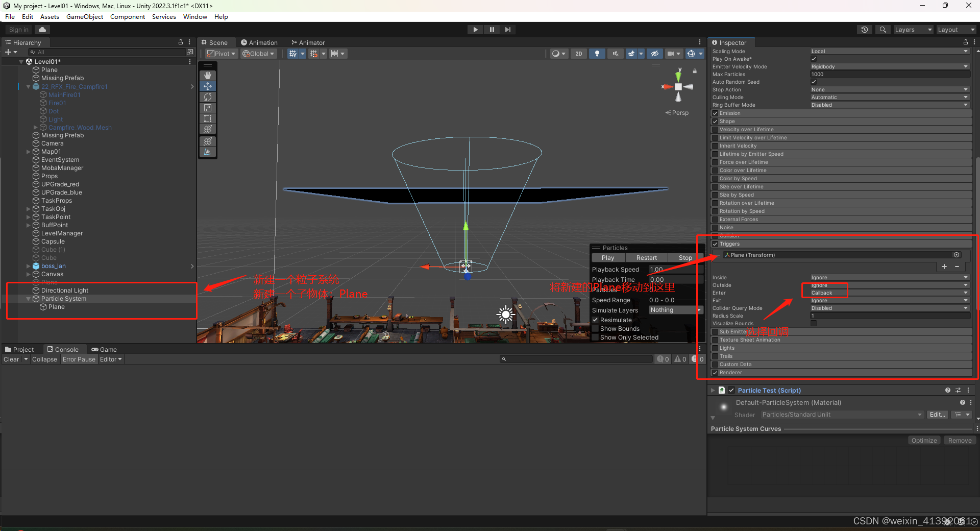Viewport: 980px width, 531px height.
Task: Toggle scene lighting
Action: click(597, 53)
